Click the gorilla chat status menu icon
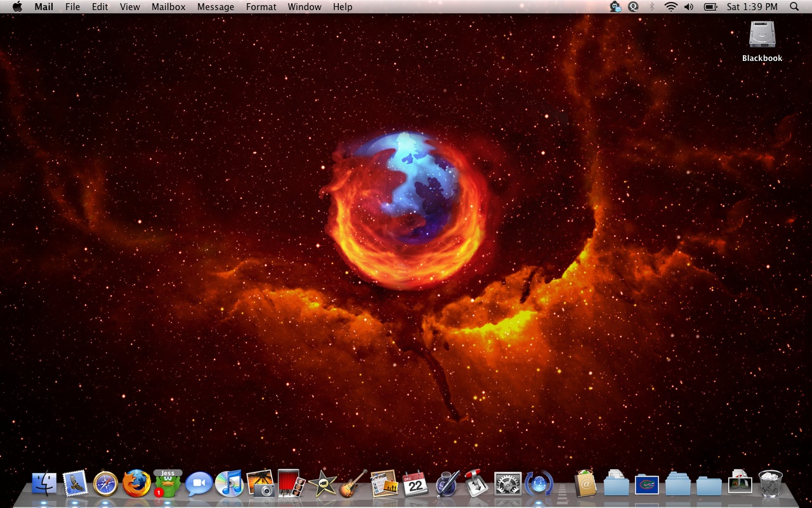The image size is (812, 508). point(615,6)
